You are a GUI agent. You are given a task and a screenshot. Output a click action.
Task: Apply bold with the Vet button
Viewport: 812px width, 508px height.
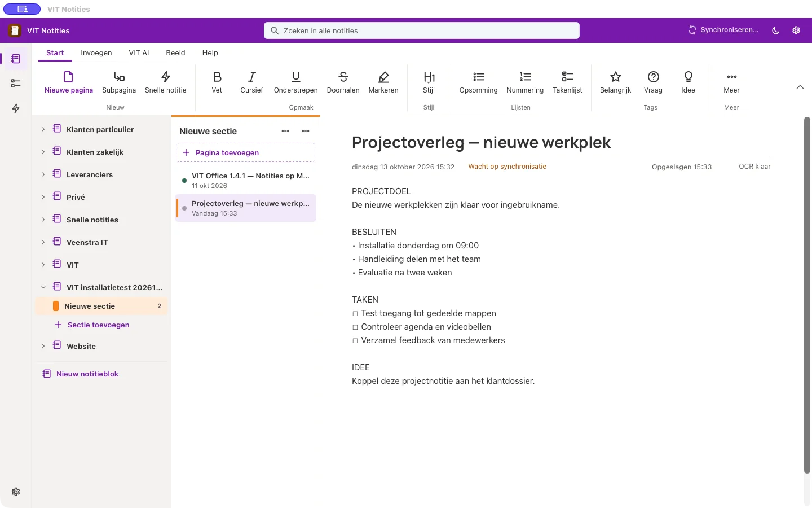[217, 82]
